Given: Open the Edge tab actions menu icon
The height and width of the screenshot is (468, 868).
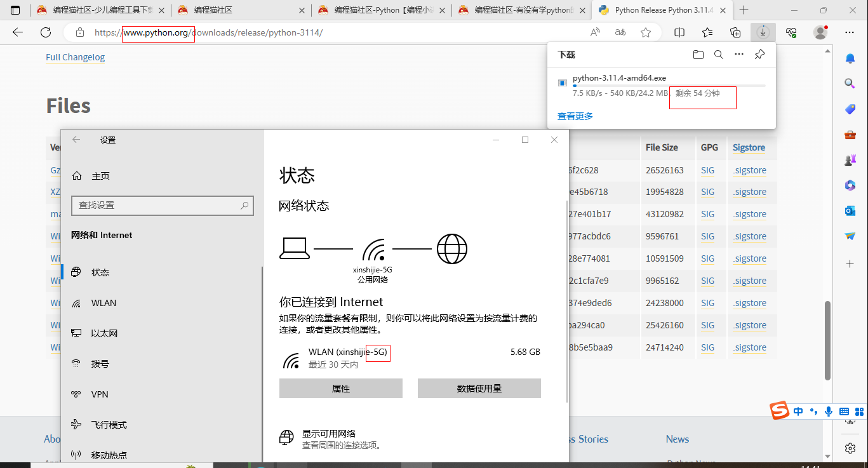Looking at the screenshot, I should (x=16, y=10).
